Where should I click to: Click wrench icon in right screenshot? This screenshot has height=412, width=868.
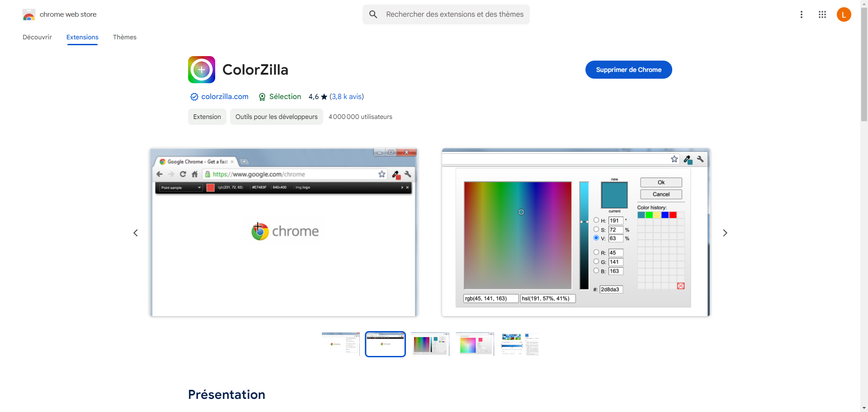tap(700, 159)
